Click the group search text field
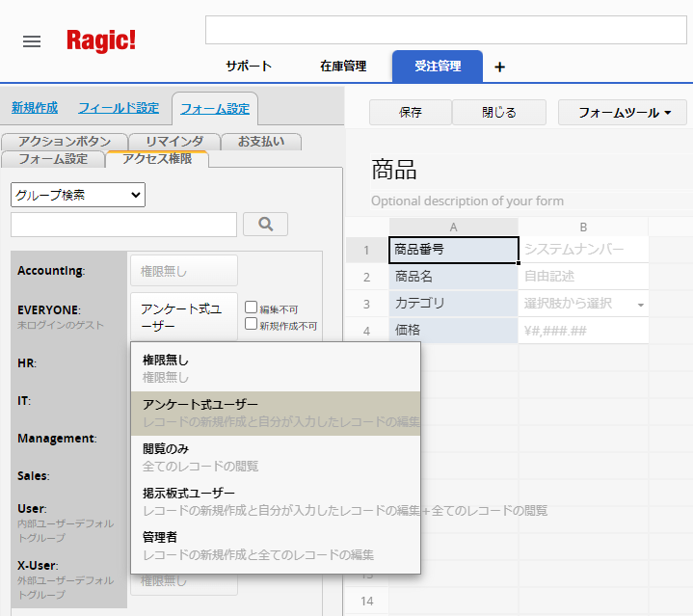This screenshot has width=693, height=616. point(123,225)
